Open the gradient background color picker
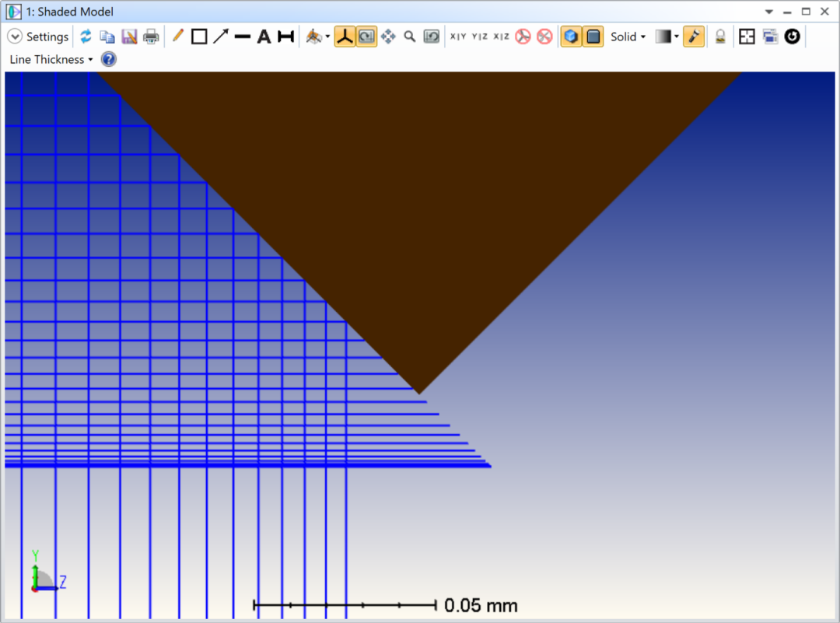The image size is (840, 623). click(x=667, y=37)
